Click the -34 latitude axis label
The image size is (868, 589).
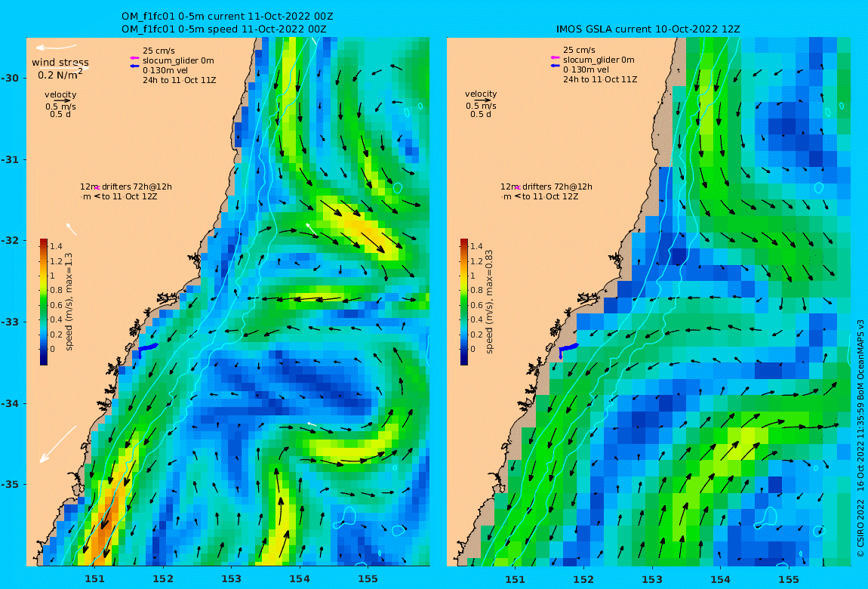[x=11, y=403]
